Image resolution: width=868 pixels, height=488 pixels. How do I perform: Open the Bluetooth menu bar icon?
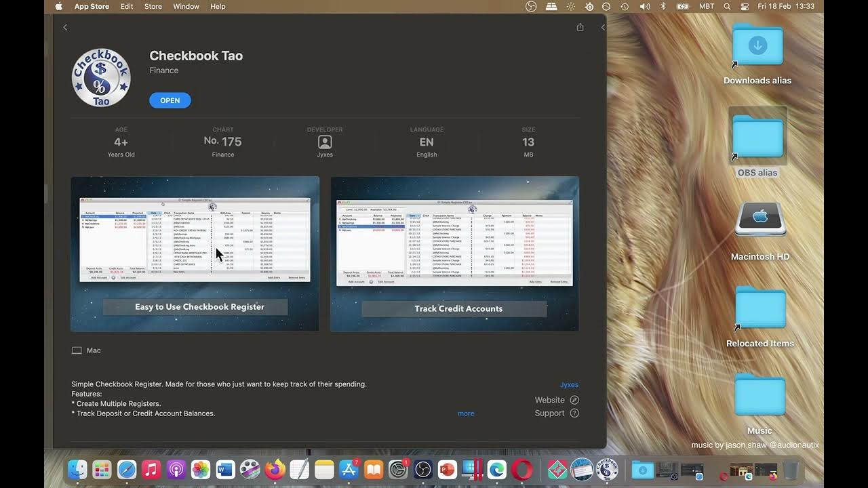coord(663,6)
